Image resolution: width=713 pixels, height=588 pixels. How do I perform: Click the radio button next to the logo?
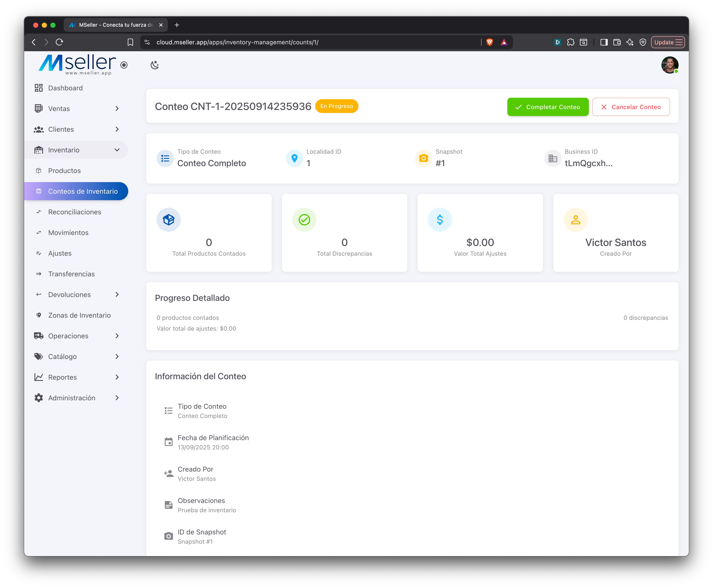[123, 65]
